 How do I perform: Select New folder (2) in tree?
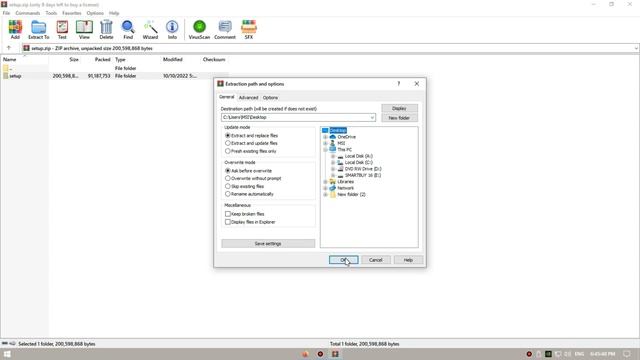tap(351, 194)
